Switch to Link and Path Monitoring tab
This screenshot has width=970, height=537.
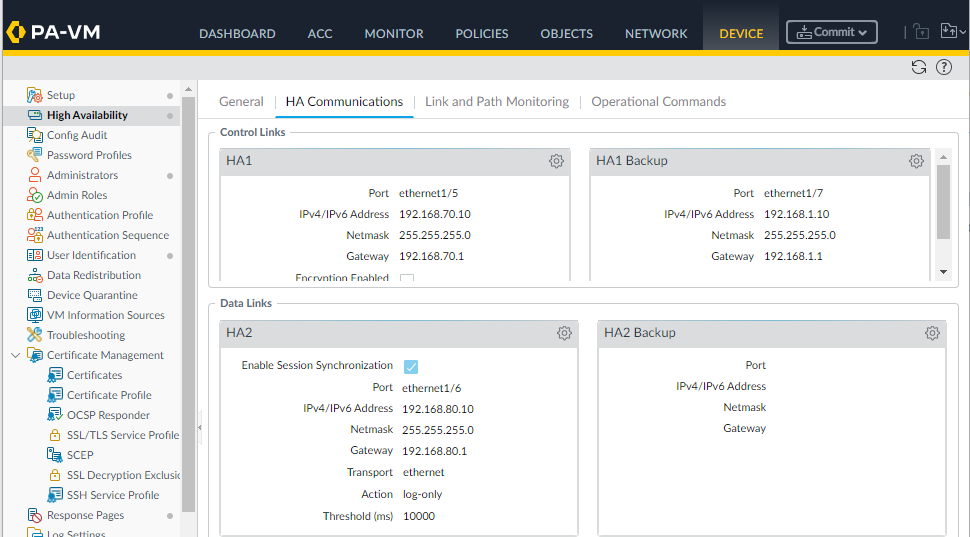point(496,102)
